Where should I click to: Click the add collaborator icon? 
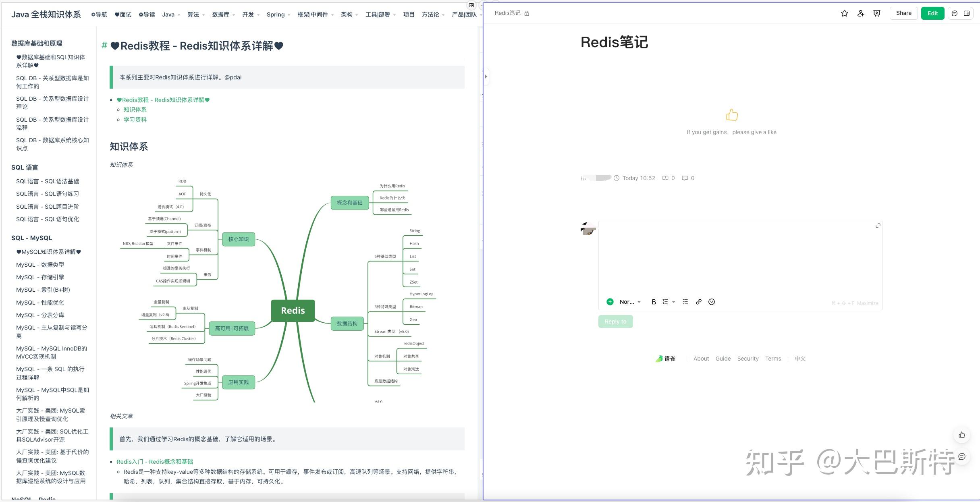click(861, 13)
